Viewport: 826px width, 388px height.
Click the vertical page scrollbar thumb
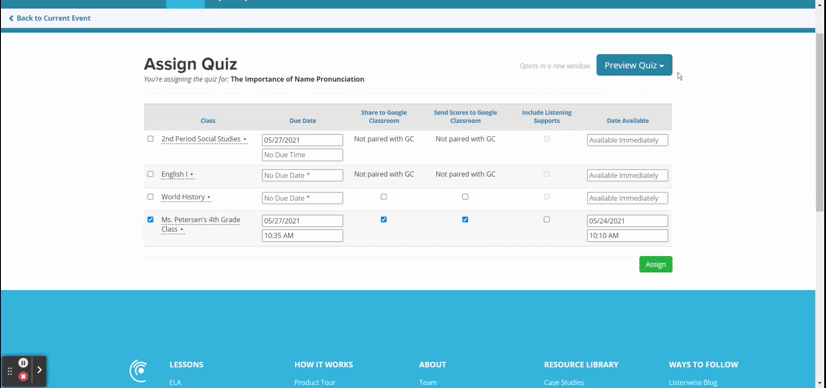coord(821,124)
